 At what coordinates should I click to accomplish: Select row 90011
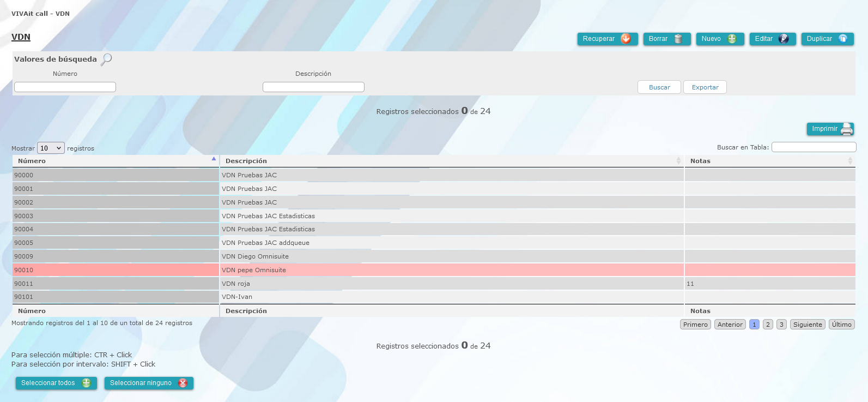coord(434,284)
